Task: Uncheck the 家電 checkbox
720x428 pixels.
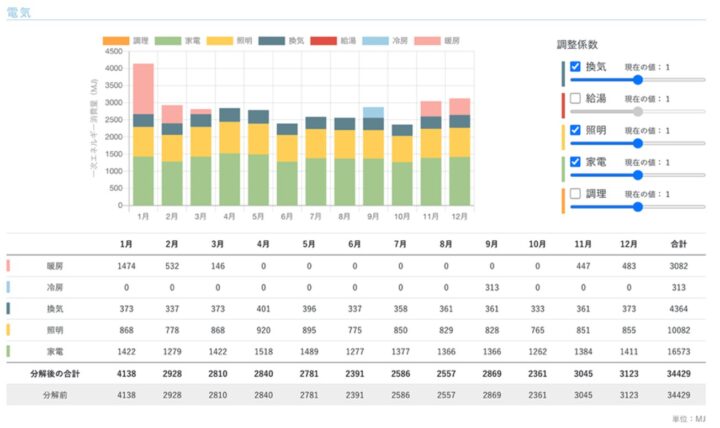Action: 576,161
